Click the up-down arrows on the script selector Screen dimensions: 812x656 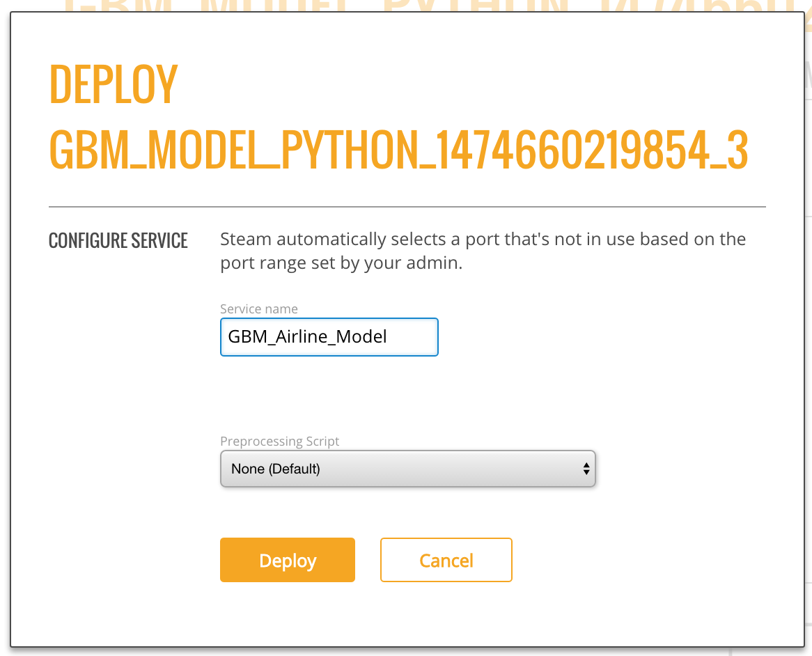[586, 469]
